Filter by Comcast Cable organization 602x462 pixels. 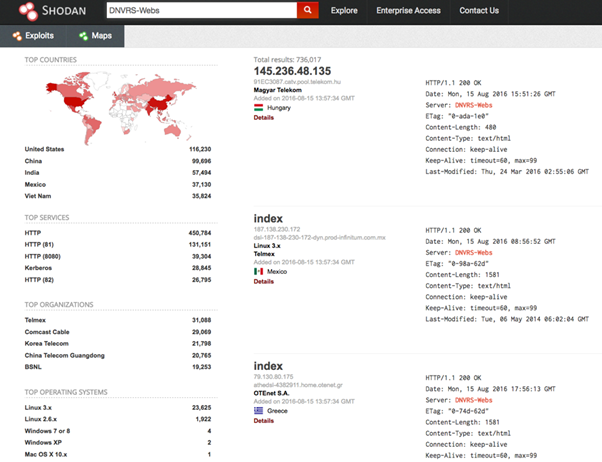(47, 332)
